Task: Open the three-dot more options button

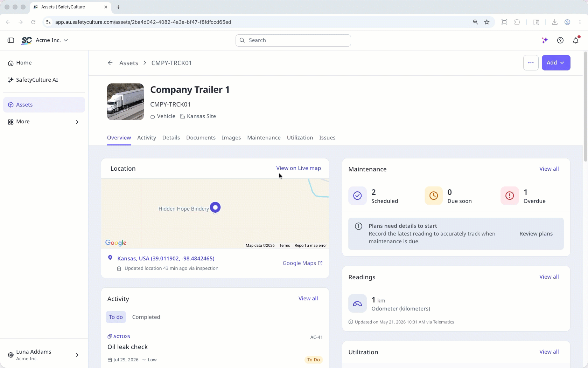Action: [x=531, y=63]
